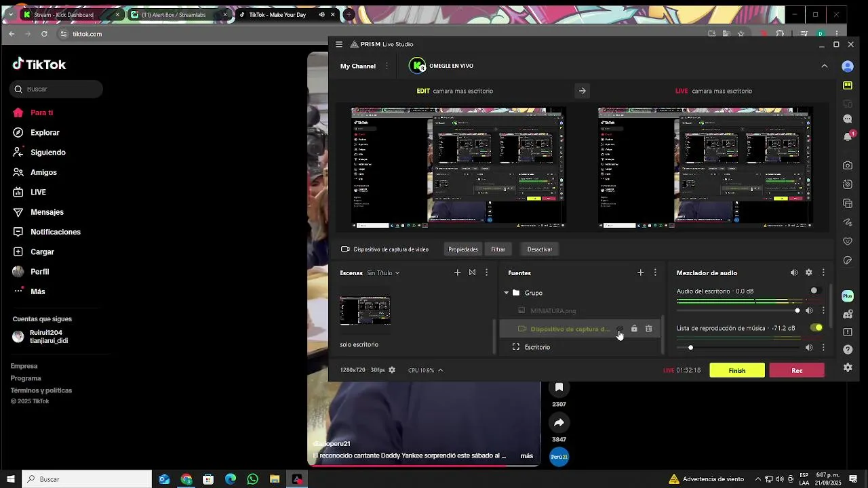Screen dimensions: 868x488
Task: Open the PRISM help question mark
Action: tap(848, 350)
